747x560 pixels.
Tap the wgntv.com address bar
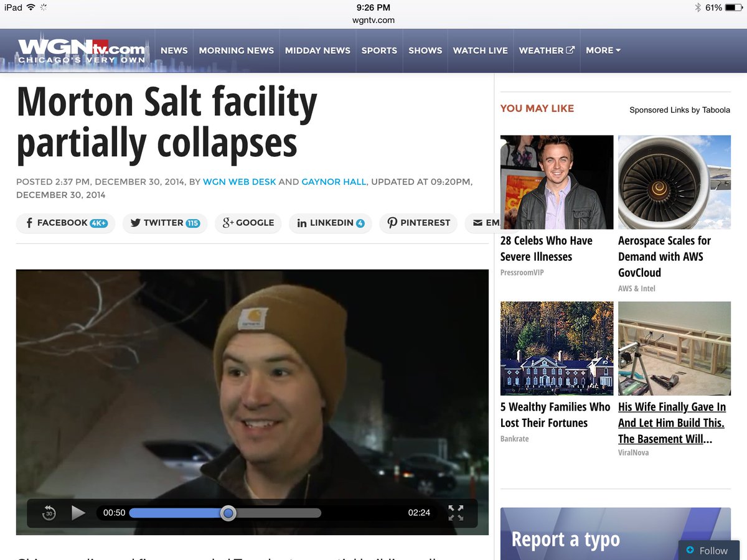tap(374, 20)
